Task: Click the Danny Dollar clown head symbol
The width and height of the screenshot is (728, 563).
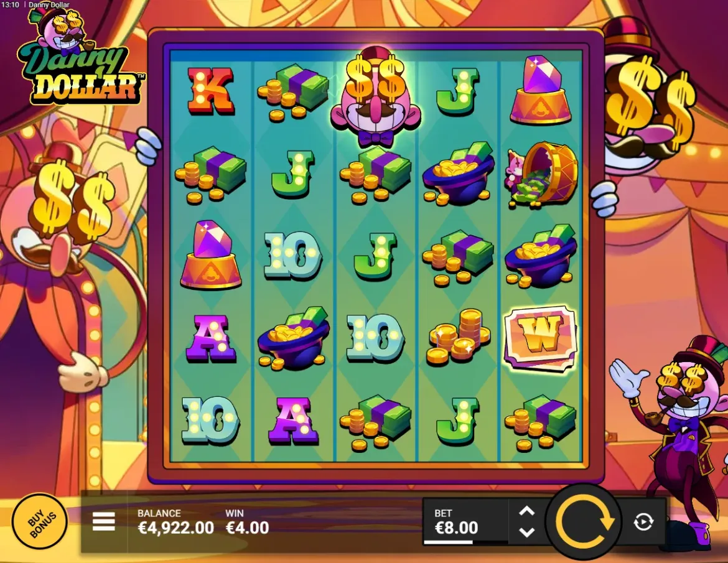Action: point(376,96)
